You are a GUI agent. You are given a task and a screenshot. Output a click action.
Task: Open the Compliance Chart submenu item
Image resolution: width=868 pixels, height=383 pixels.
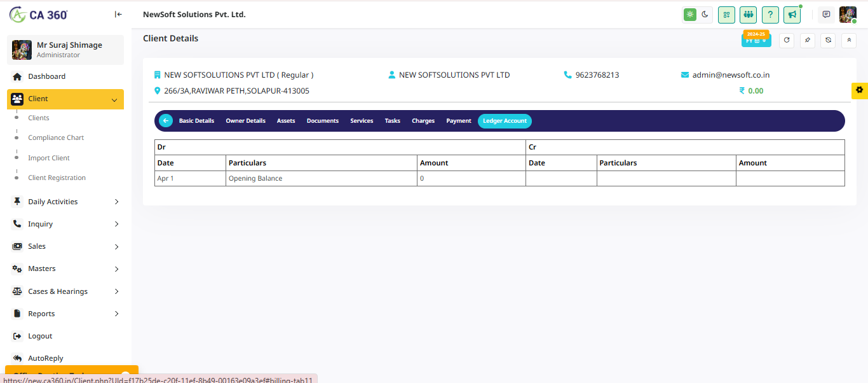pyautogui.click(x=56, y=137)
